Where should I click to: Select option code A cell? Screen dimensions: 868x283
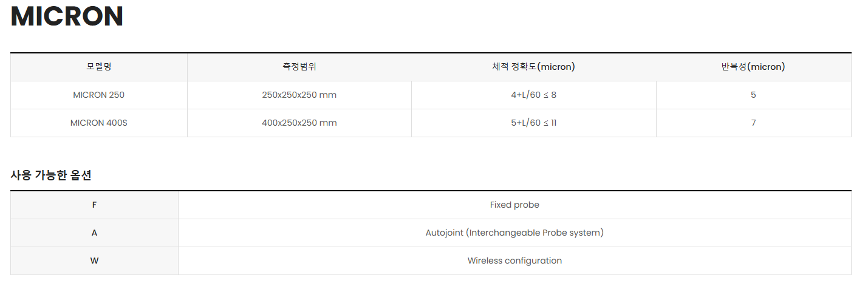tap(94, 233)
